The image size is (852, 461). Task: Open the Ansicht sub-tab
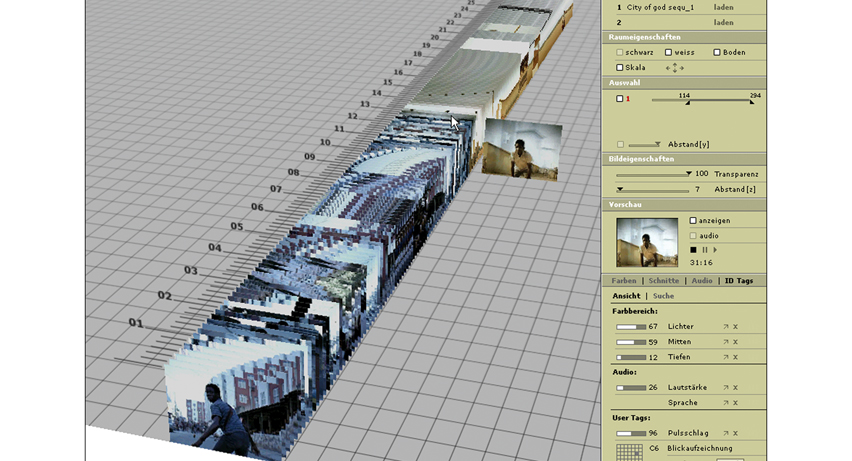(627, 296)
